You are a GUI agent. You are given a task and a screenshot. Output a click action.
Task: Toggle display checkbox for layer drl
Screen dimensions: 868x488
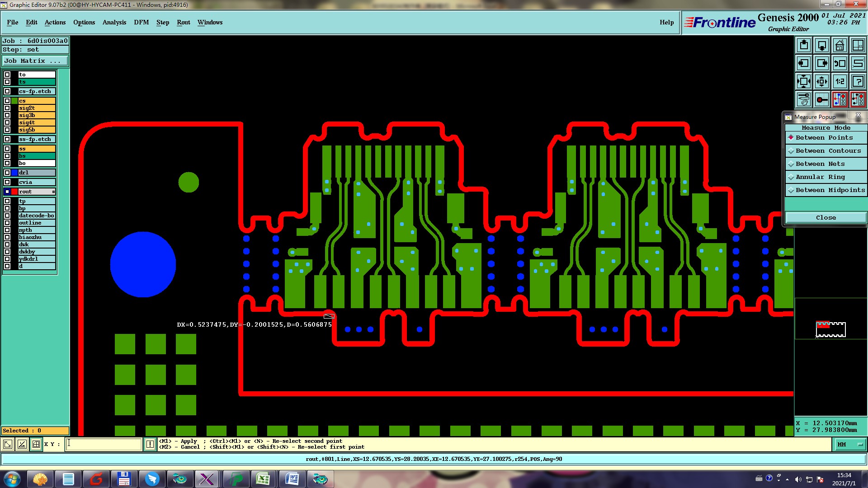7,173
